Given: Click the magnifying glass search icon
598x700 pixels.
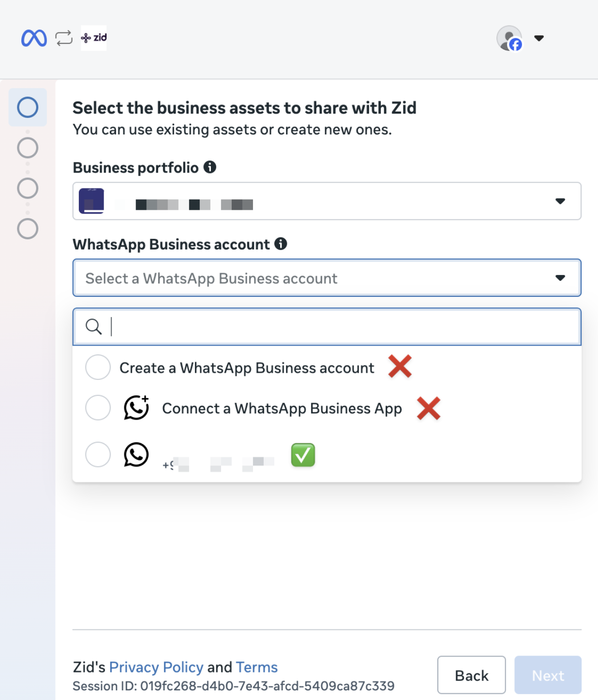Looking at the screenshot, I should click(93, 327).
